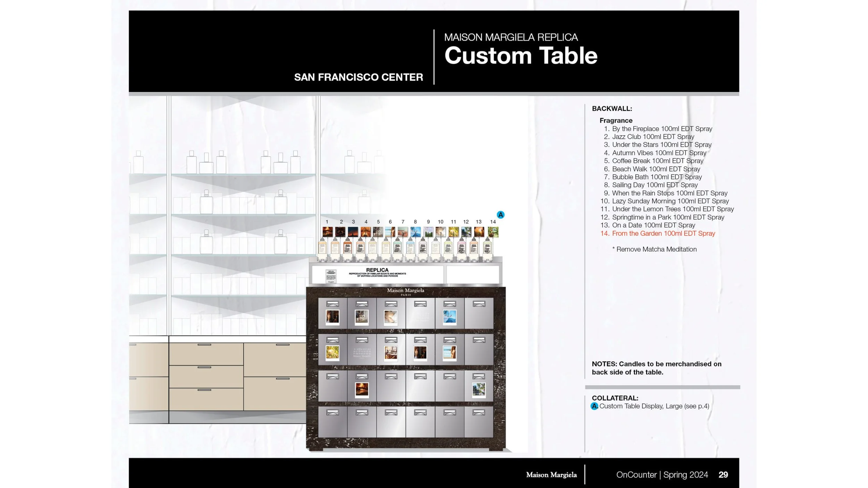Click the blue A icon beside Custom Table Display
This screenshot has height=488, width=868.
click(x=594, y=406)
